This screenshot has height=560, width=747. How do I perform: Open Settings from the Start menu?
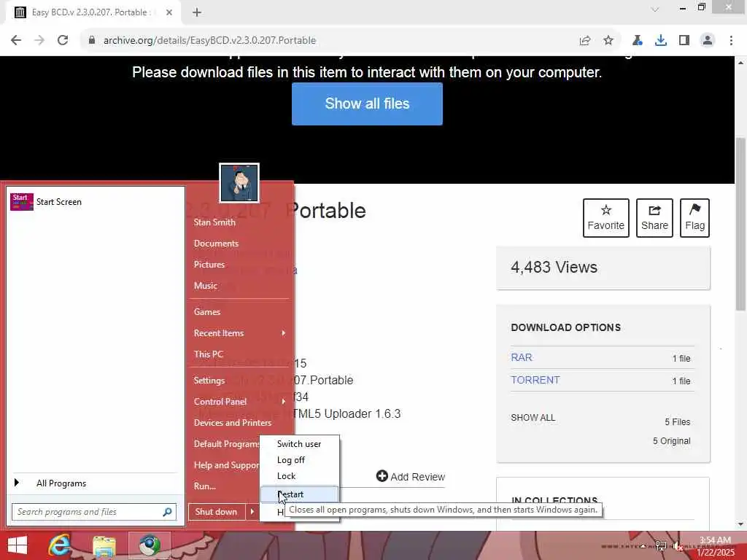(209, 381)
